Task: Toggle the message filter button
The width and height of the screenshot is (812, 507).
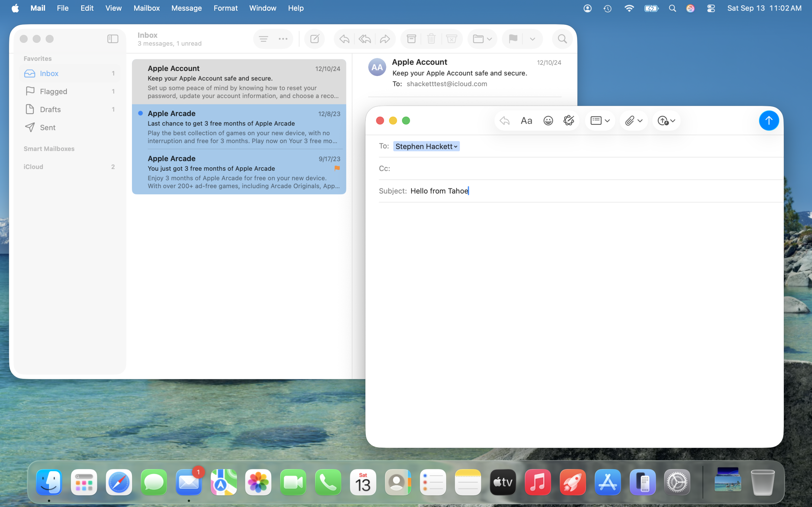Action: click(x=263, y=39)
